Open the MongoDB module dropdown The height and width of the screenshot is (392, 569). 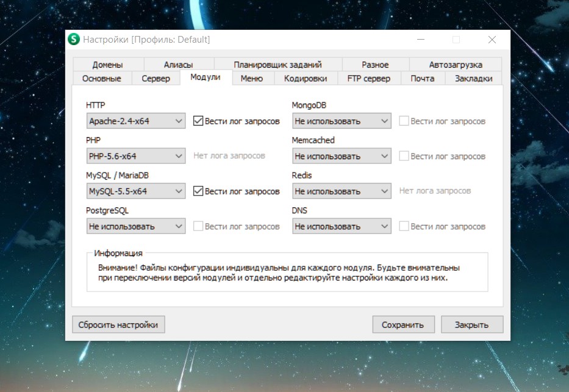point(341,121)
